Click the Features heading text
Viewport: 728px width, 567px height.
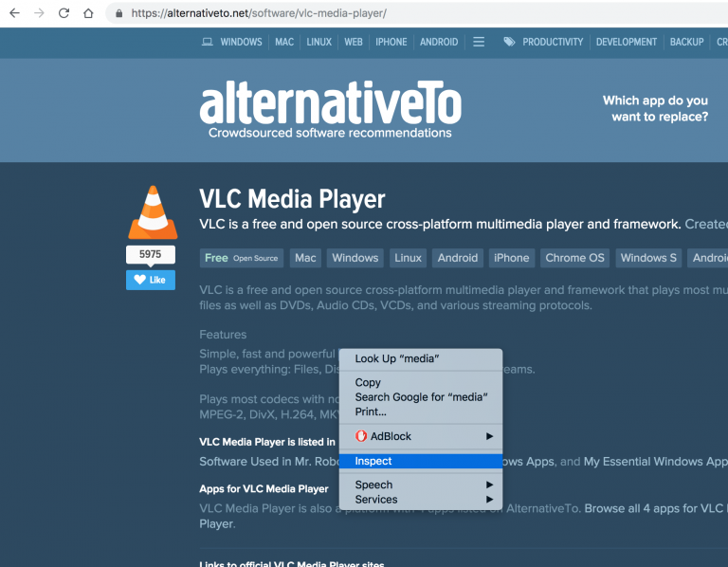pyautogui.click(x=223, y=335)
